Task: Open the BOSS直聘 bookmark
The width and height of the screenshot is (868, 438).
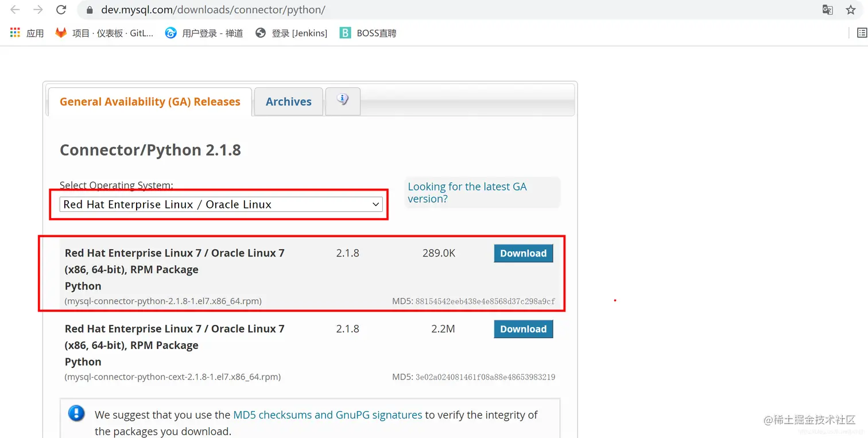Action: click(x=368, y=33)
